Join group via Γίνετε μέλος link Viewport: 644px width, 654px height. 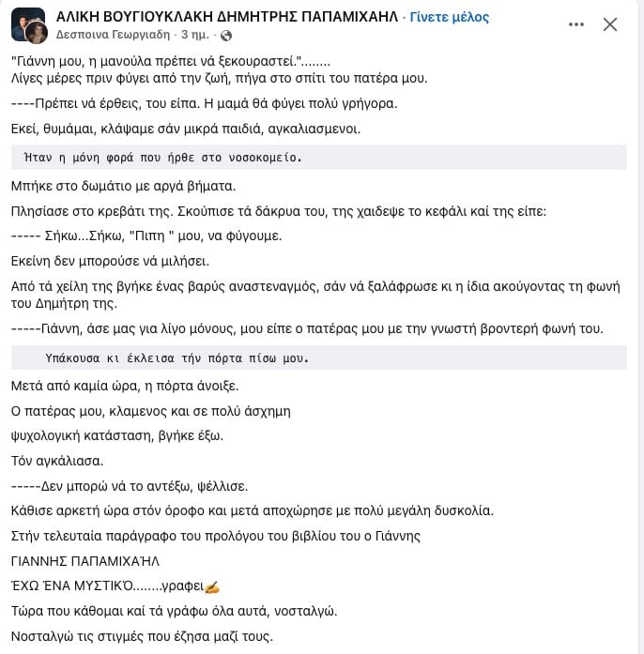coord(449,17)
